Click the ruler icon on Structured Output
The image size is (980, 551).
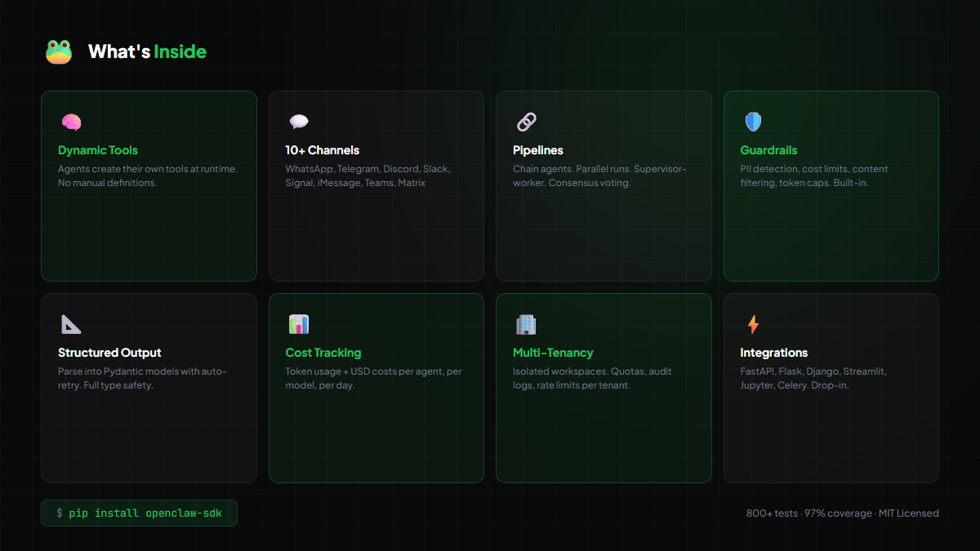click(70, 323)
